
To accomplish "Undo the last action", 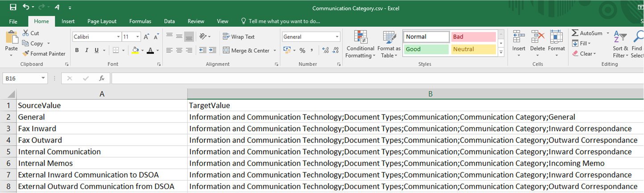I will click(x=26, y=8).
